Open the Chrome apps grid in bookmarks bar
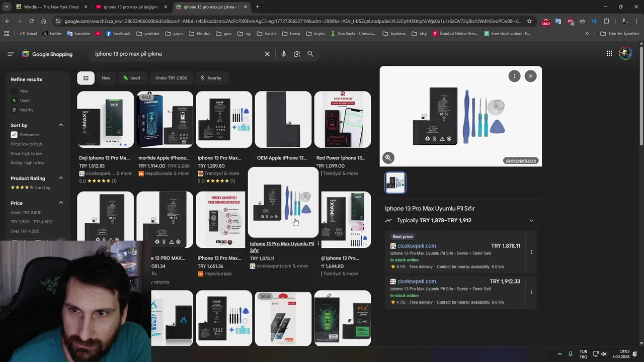Screen dimensions: 644x362 [7, 34]
